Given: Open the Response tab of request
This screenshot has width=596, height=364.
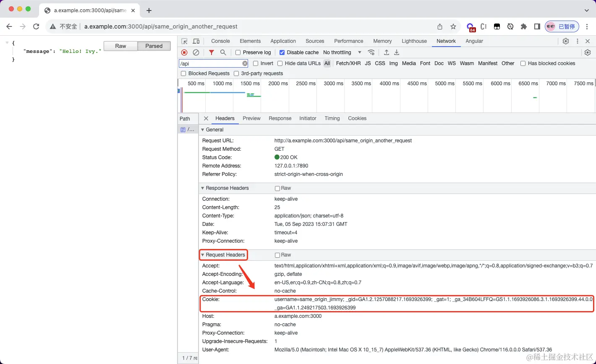Looking at the screenshot, I should click(x=280, y=118).
